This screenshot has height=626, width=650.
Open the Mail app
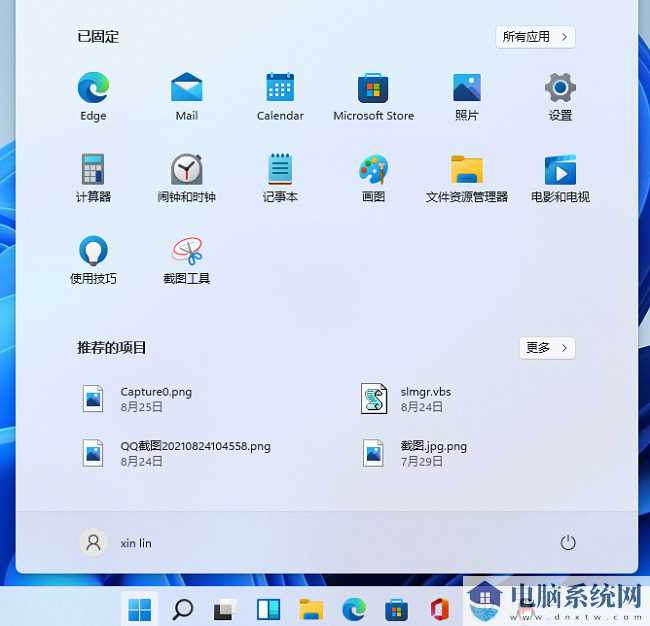pos(187,96)
